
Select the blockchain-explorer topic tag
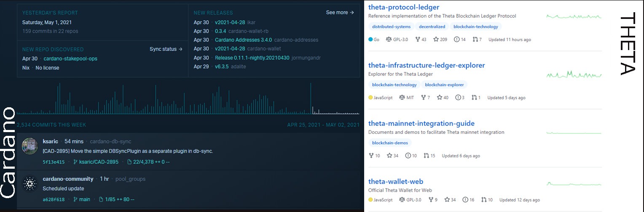[x=444, y=85]
